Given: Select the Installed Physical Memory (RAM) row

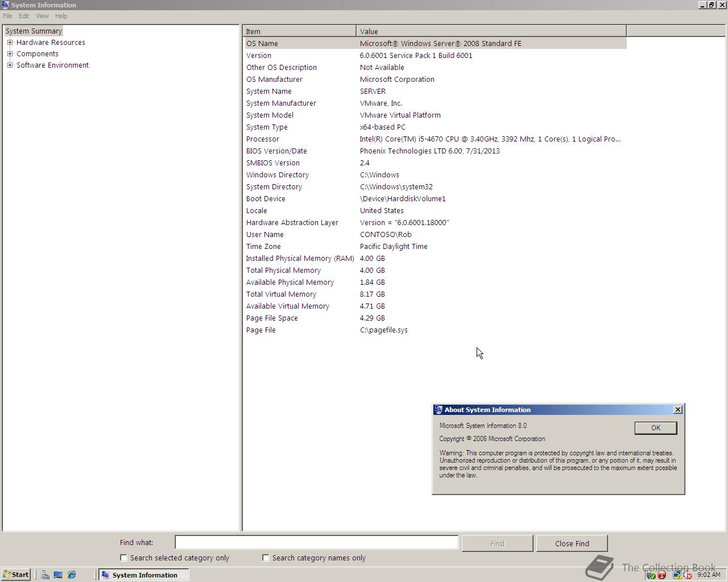Looking at the screenshot, I should click(435, 258).
